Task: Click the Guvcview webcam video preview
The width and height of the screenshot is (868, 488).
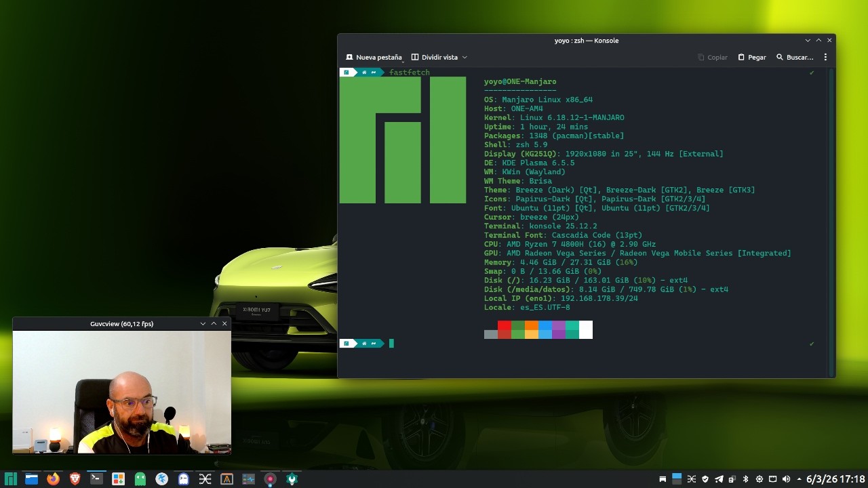Action: pos(122,392)
